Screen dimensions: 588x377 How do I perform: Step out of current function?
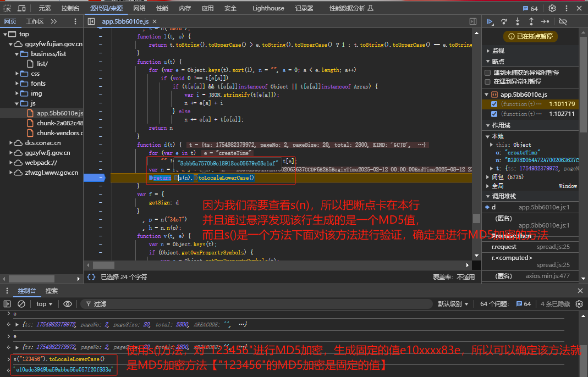(531, 21)
